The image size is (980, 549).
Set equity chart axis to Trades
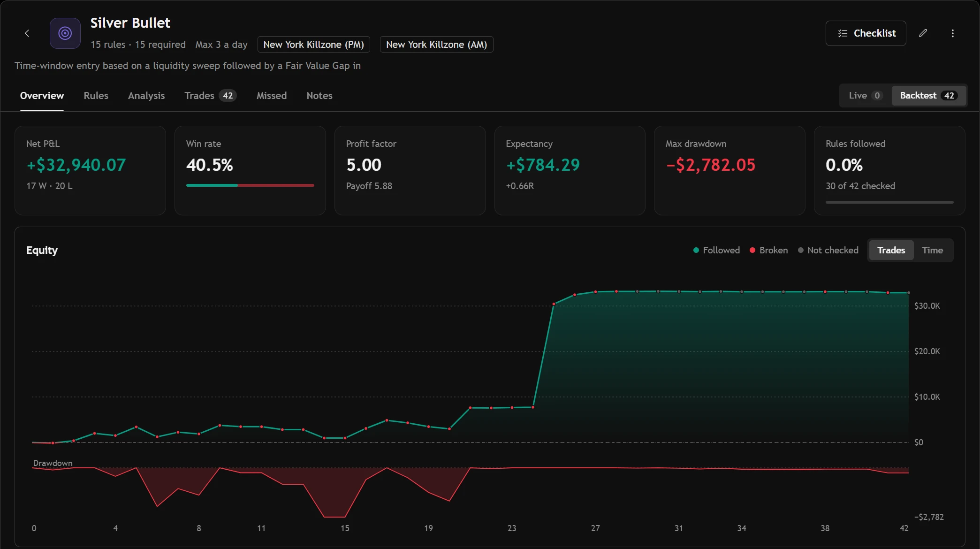click(891, 250)
